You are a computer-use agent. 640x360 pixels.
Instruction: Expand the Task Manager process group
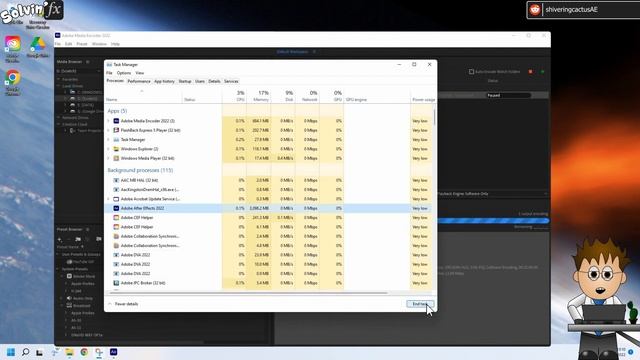(x=108, y=140)
